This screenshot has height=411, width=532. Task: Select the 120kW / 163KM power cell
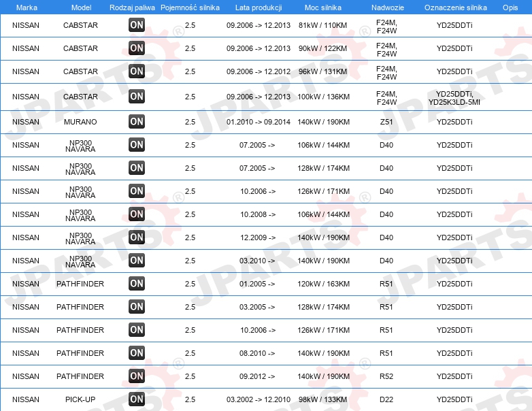323,284
